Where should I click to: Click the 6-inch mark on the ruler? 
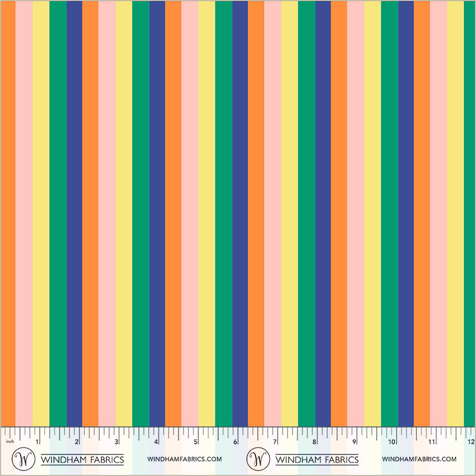[235, 441]
